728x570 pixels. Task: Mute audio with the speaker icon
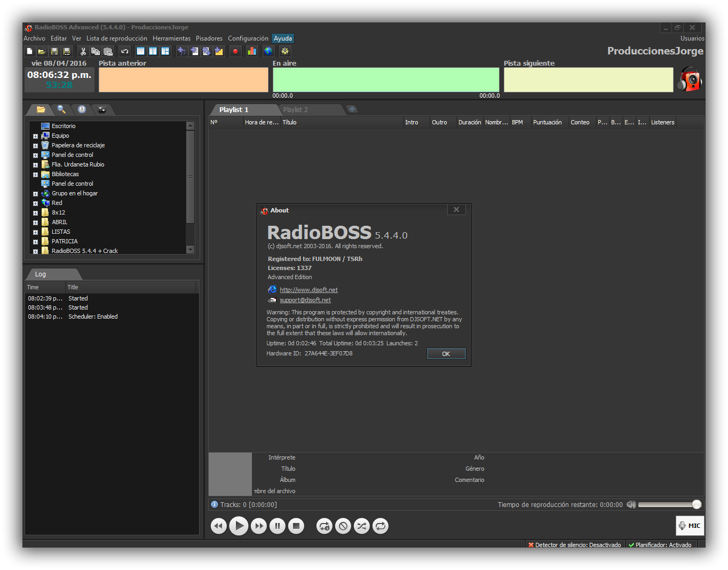(631, 504)
